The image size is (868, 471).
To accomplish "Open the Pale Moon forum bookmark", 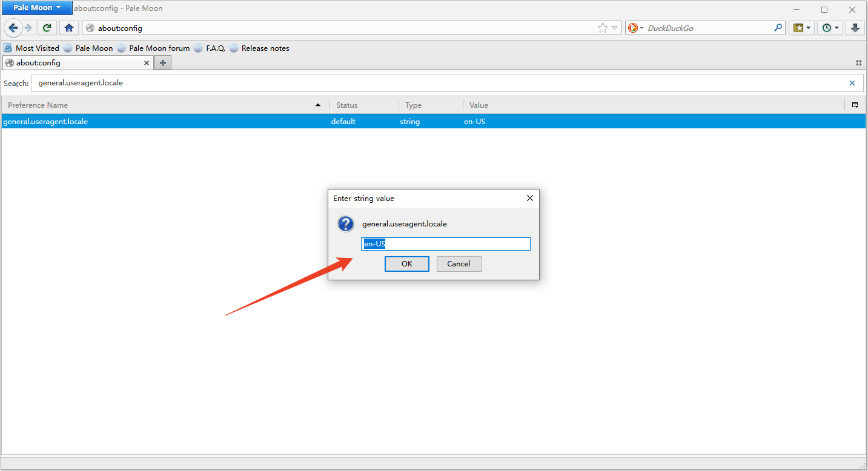I will 153,48.
